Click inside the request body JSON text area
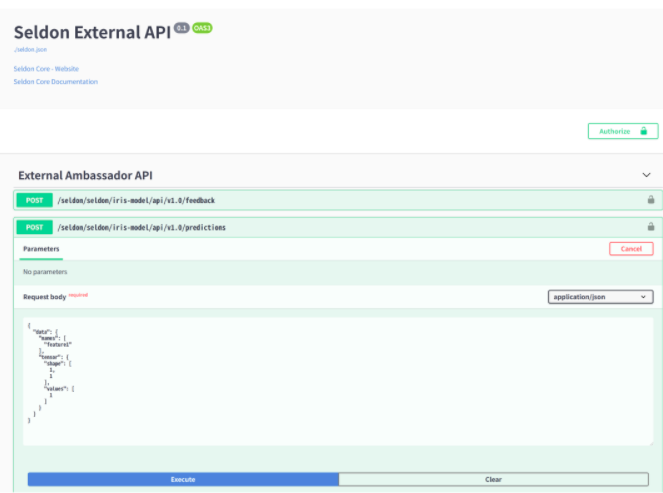Viewport: 663px width, 493px height. (338, 381)
